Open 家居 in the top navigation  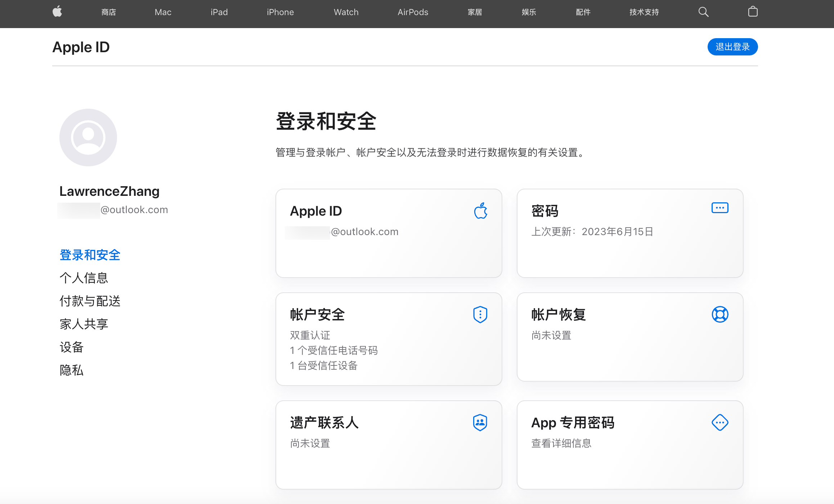click(x=475, y=12)
